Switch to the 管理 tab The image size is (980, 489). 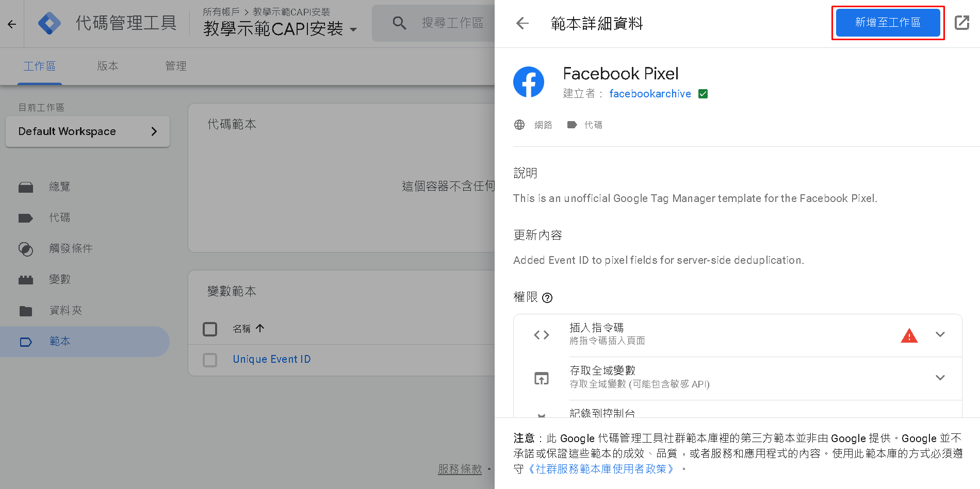[176, 66]
